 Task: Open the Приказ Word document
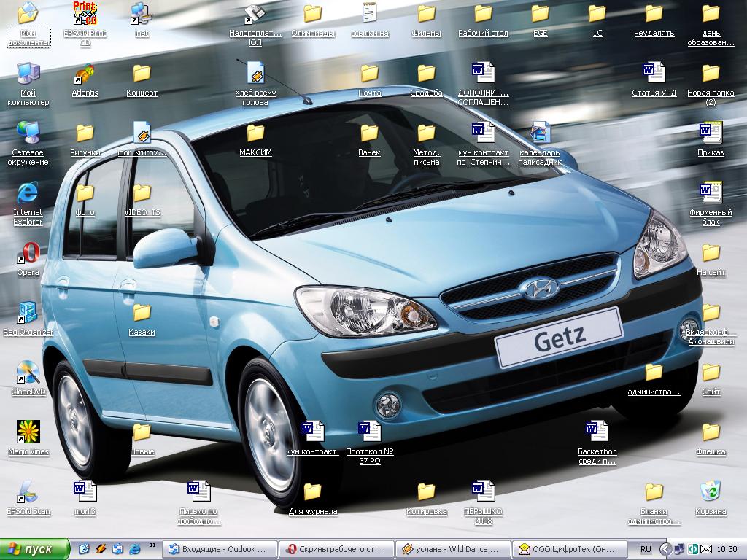pos(711,139)
